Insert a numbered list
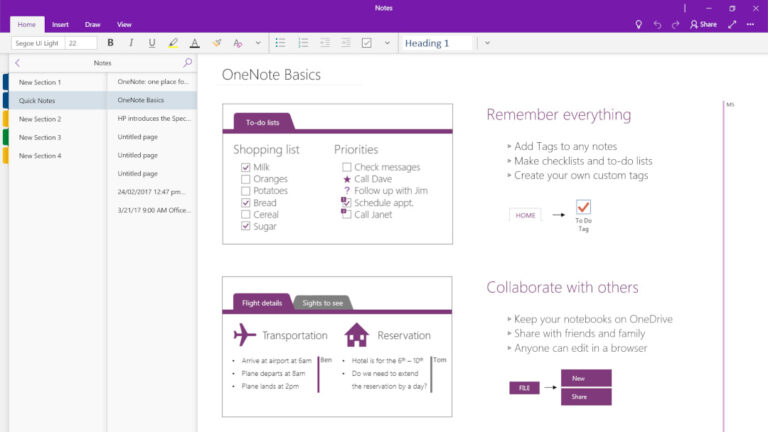This screenshot has height=432, width=768. 303,43
